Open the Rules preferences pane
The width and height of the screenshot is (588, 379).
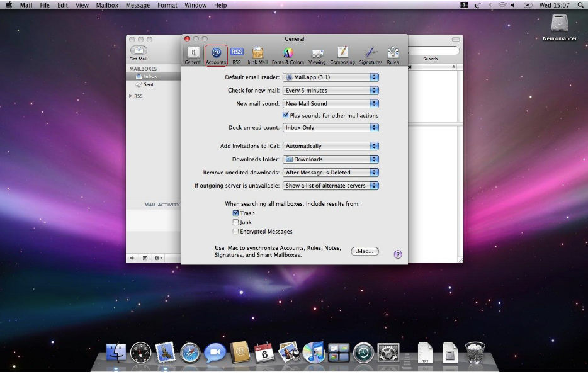pos(393,55)
